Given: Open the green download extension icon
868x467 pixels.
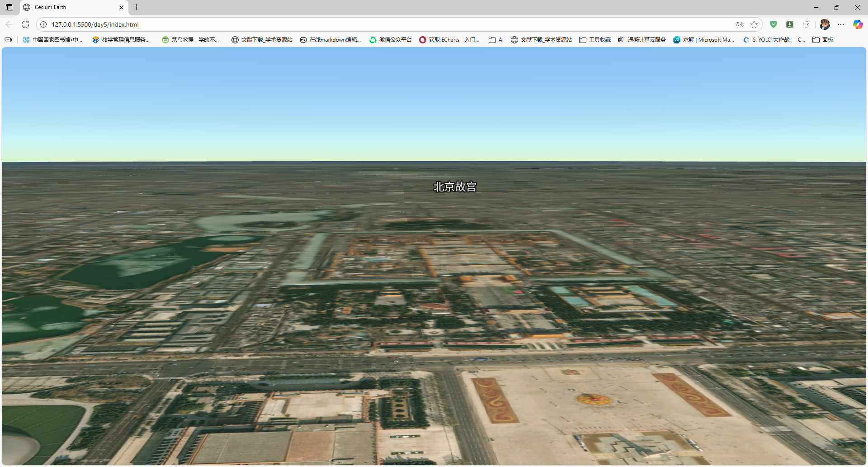Looking at the screenshot, I should 790,24.
